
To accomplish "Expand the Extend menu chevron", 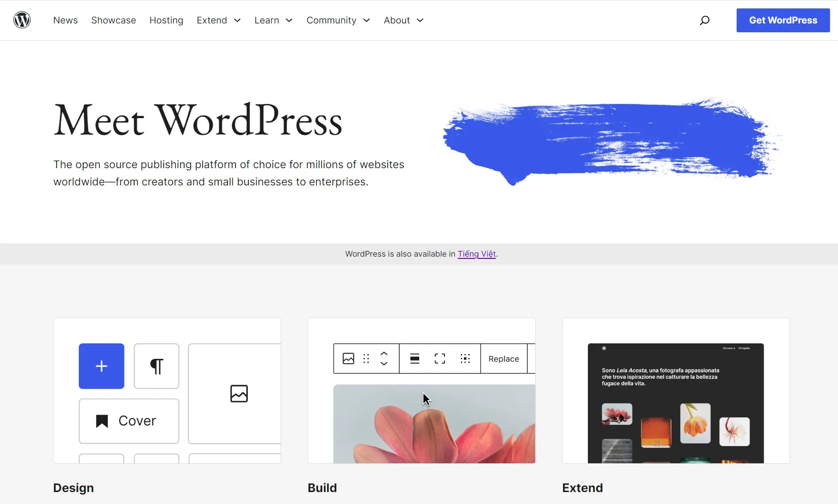I will point(237,20).
